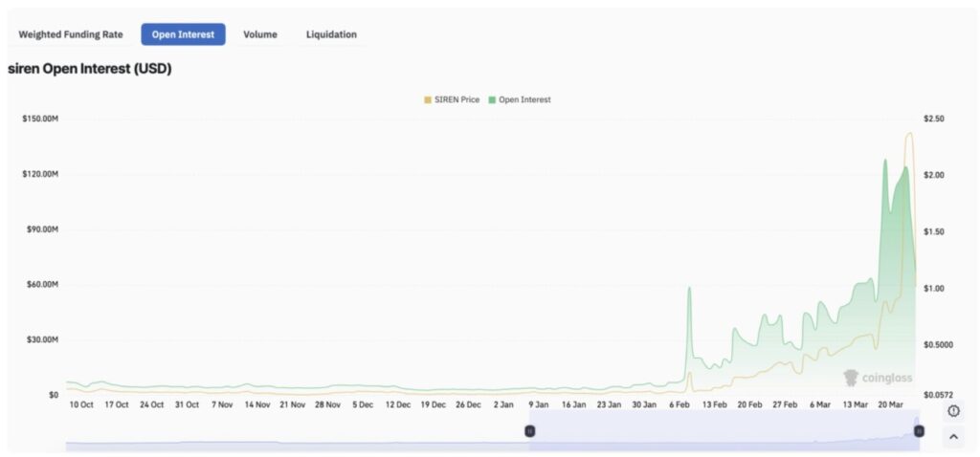The width and height of the screenshot is (980, 457).
Task: Click the $150.00M axis label
Action: [x=40, y=119]
